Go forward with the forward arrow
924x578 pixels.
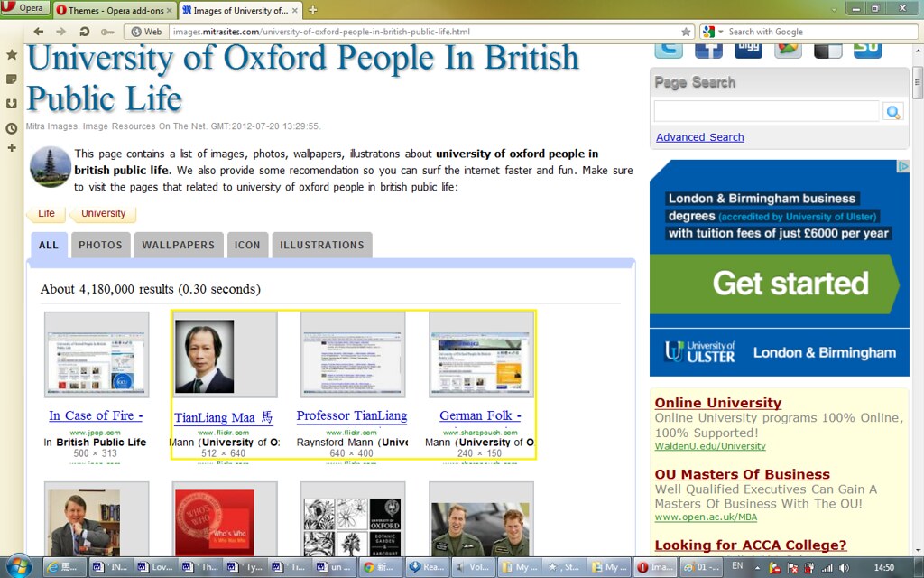coord(60,32)
